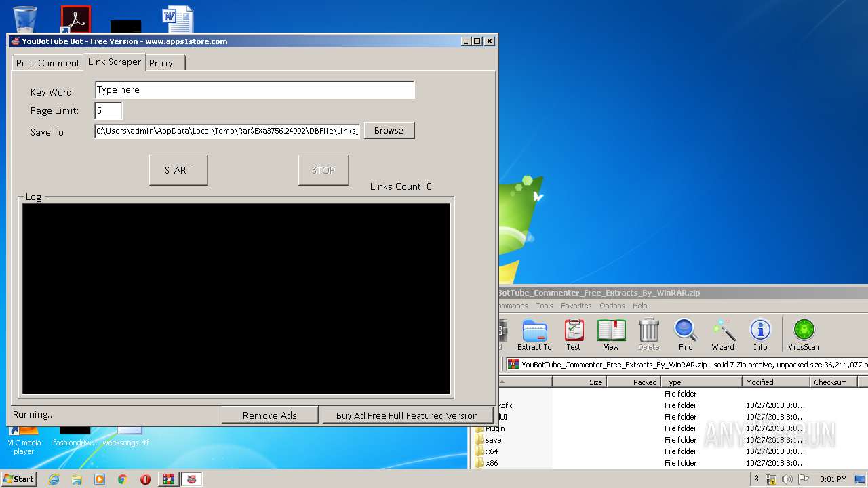
Task: Click the STOP button in Link Scraper
Action: 323,170
